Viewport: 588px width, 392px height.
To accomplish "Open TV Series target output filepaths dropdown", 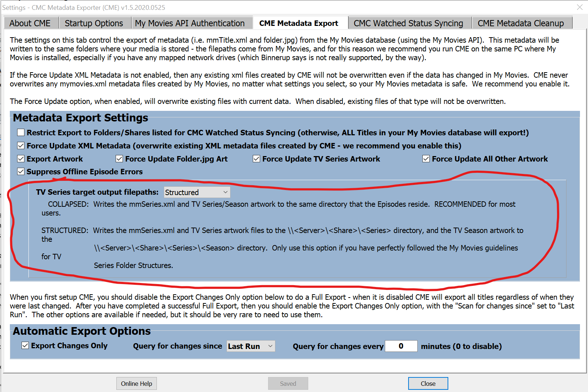I will 197,192.
